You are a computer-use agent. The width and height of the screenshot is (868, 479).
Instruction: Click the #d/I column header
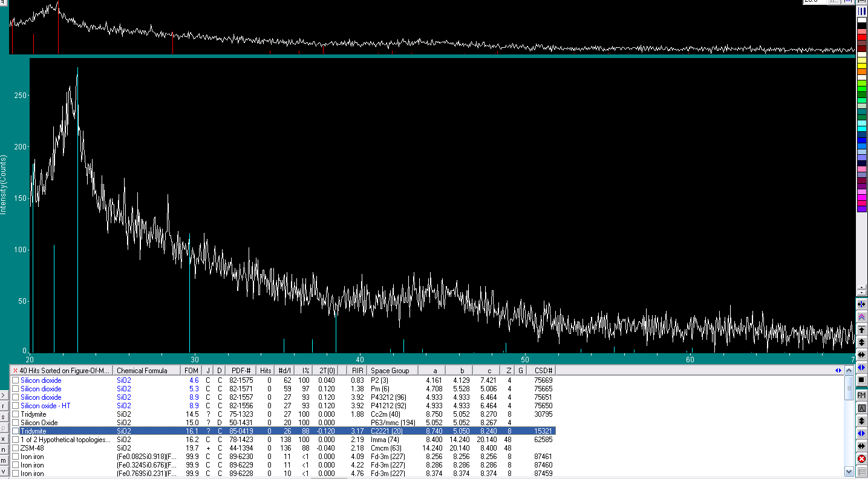284,370
